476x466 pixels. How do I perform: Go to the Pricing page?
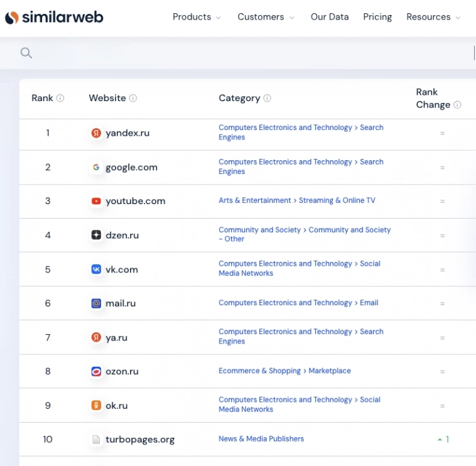point(377,17)
